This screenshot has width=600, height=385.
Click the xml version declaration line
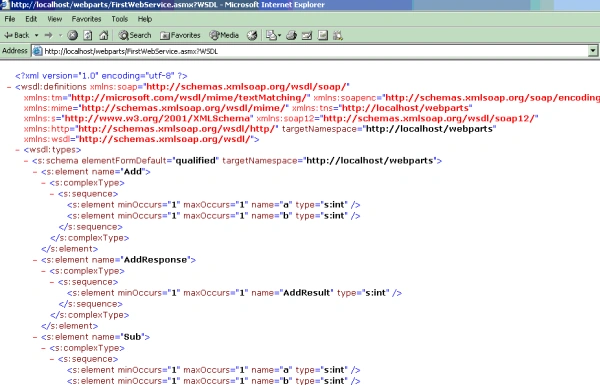pos(101,76)
